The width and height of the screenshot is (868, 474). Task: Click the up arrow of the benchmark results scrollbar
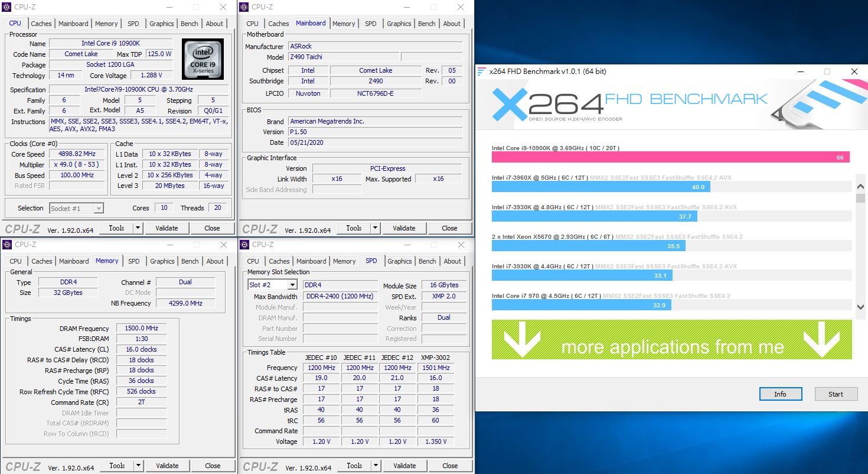(860, 187)
